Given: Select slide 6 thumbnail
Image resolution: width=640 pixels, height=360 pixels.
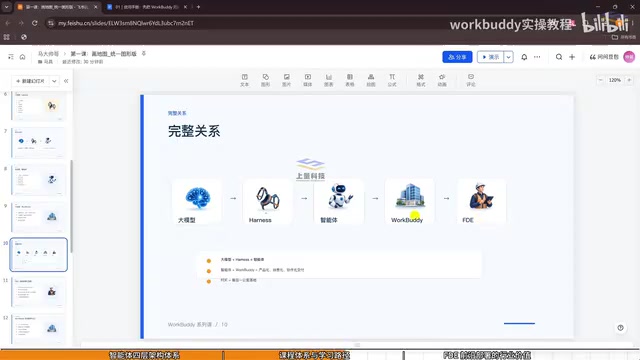Looking at the screenshot, I should click(x=38, y=106).
